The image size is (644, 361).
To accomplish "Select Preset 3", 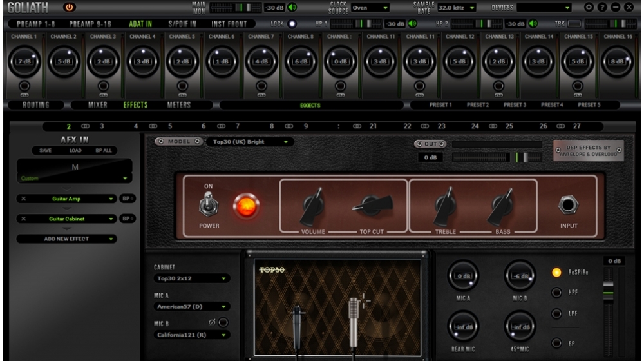I will tap(515, 105).
